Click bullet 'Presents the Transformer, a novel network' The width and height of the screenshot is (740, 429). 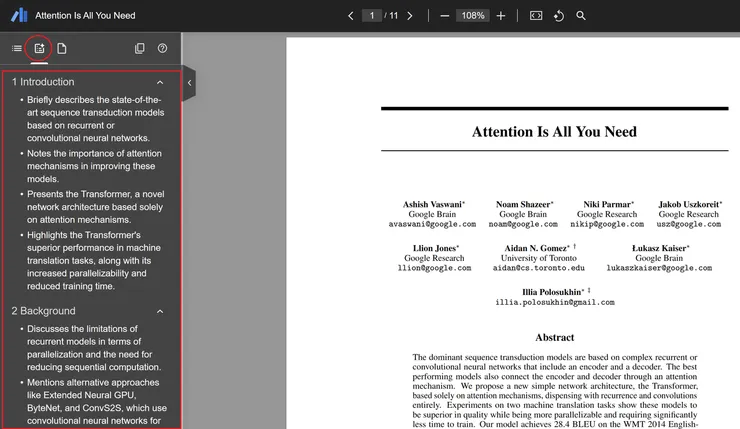tap(96, 207)
